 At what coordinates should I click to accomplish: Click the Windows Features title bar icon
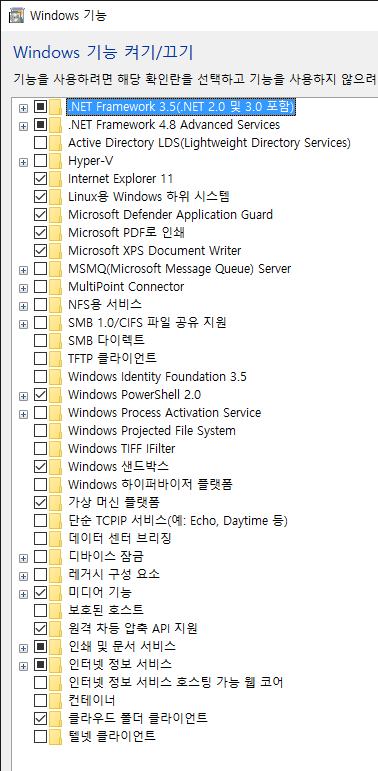coord(16,15)
